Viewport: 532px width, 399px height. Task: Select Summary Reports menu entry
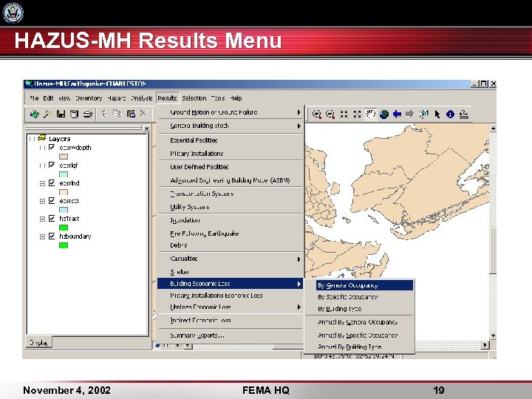(x=230, y=335)
